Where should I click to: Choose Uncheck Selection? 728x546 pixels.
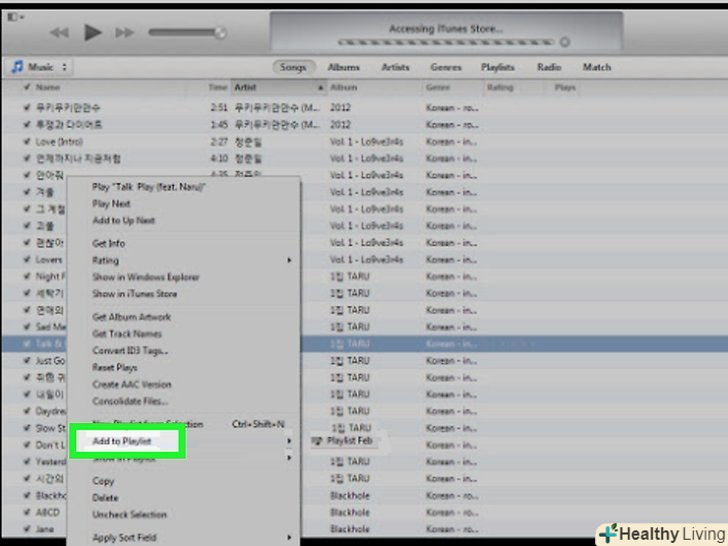coord(130,514)
